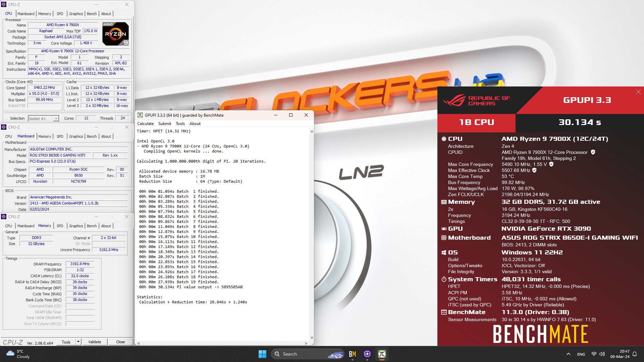Open the notification bell icon
The image size is (644, 362).
tap(635, 354)
